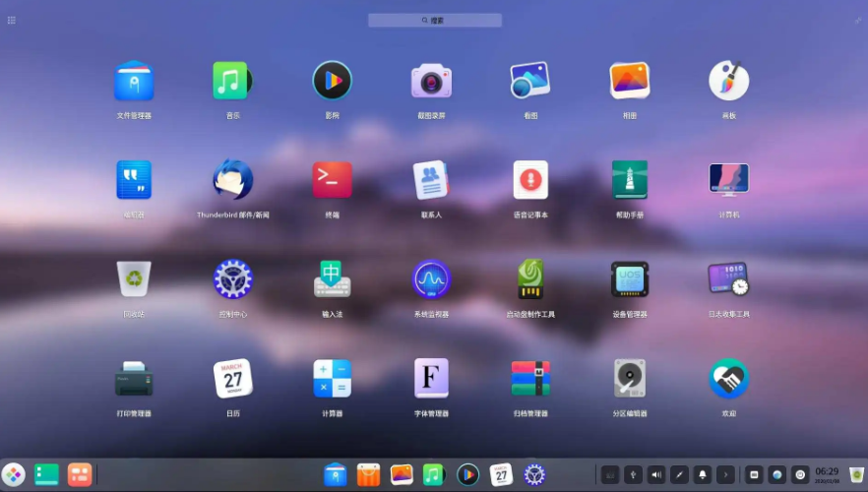This screenshot has width=868, height=492.
Task: Open 文件管理器 in the launcher grid
Action: (134, 81)
